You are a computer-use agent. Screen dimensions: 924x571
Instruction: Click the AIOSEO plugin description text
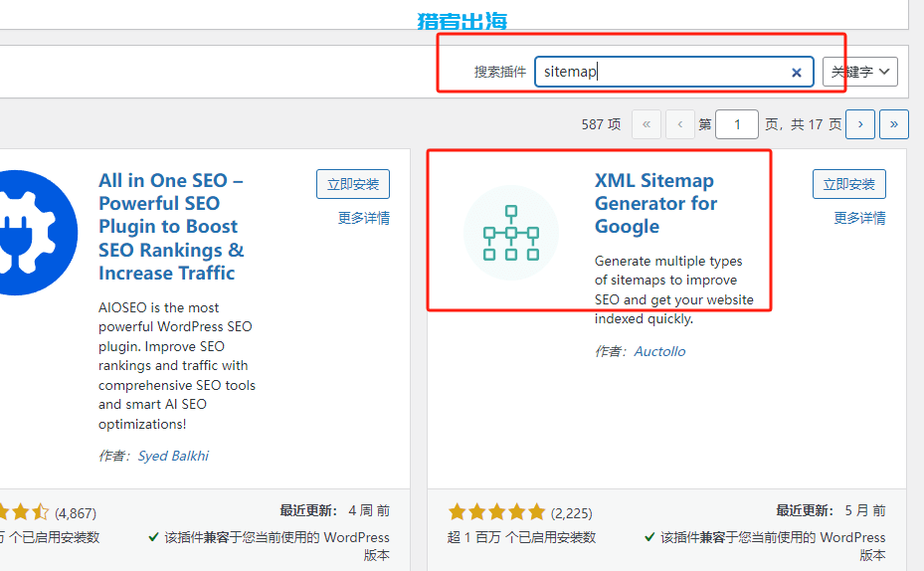pyautogui.click(x=177, y=365)
